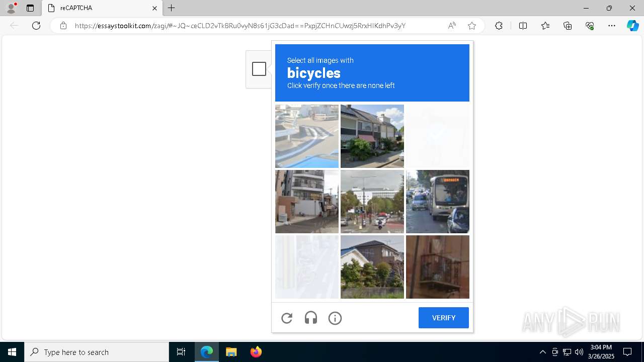Switch to audio challenge headphone icon
644x362 pixels.
(x=311, y=318)
